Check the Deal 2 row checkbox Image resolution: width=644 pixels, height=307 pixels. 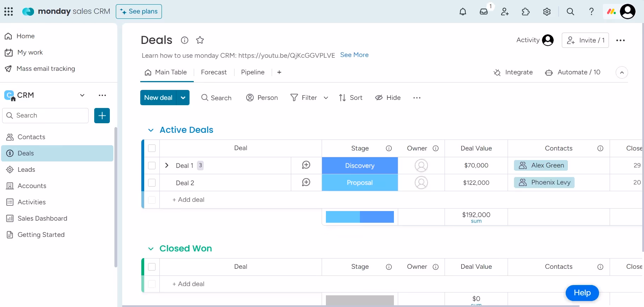[152, 183]
